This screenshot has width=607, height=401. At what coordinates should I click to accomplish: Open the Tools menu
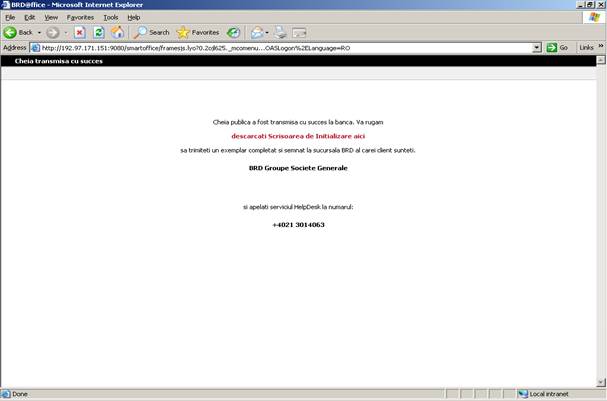(110, 17)
